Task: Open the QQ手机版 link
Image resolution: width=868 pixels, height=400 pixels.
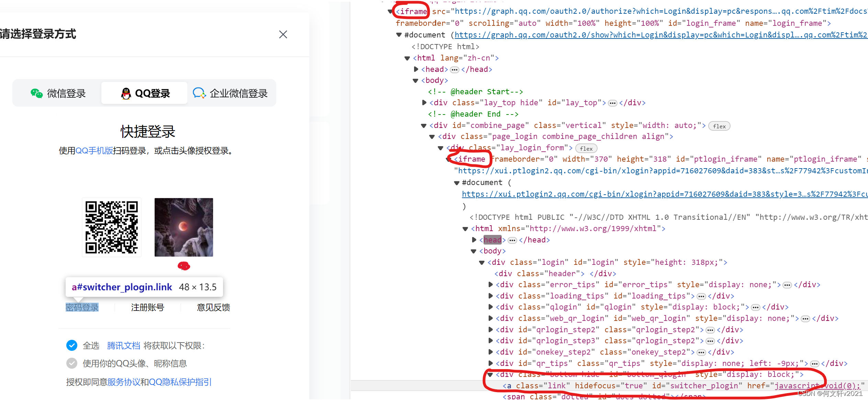Action: tap(94, 151)
